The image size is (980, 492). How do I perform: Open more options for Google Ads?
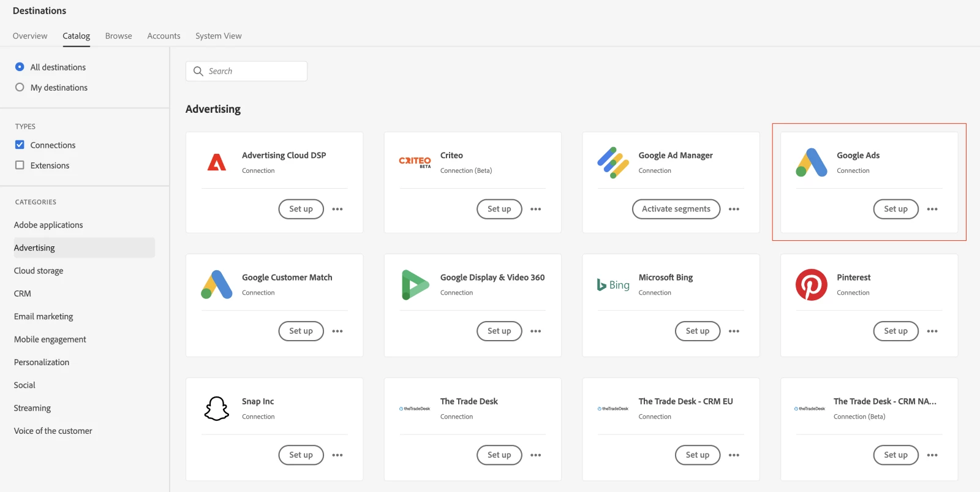point(932,209)
